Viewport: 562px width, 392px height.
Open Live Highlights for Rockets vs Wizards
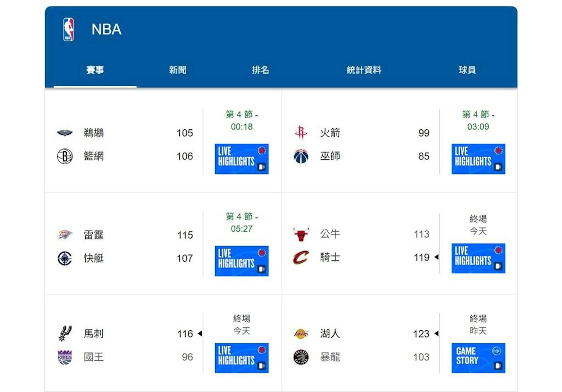(x=478, y=159)
